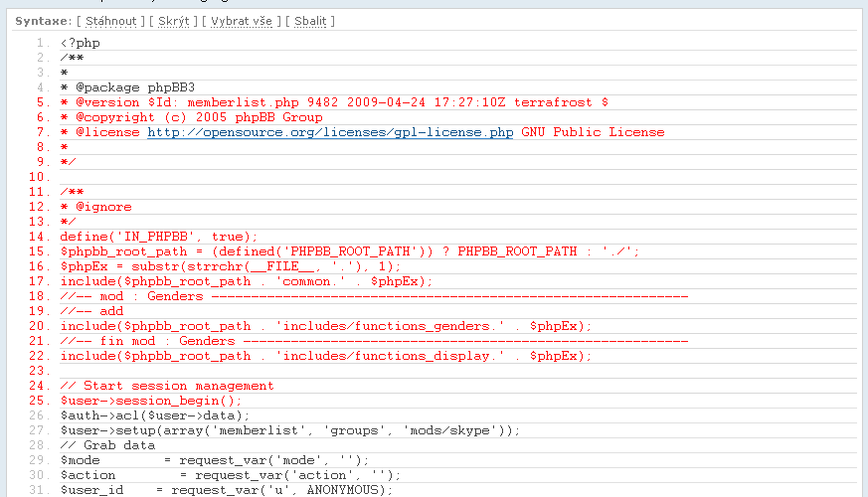868x497 pixels.
Task: Click the include 'common.' line
Action: point(247,281)
